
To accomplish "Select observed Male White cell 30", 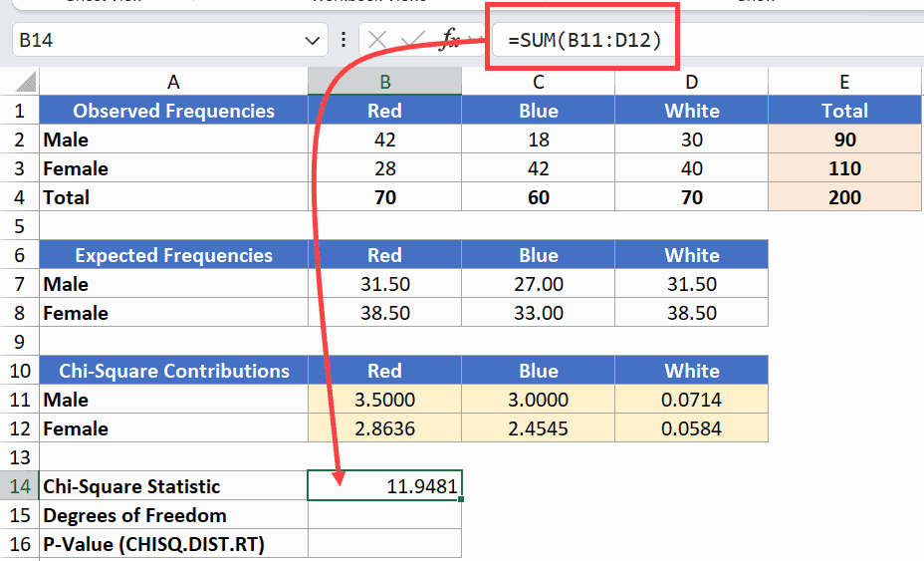I will (x=691, y=140).
